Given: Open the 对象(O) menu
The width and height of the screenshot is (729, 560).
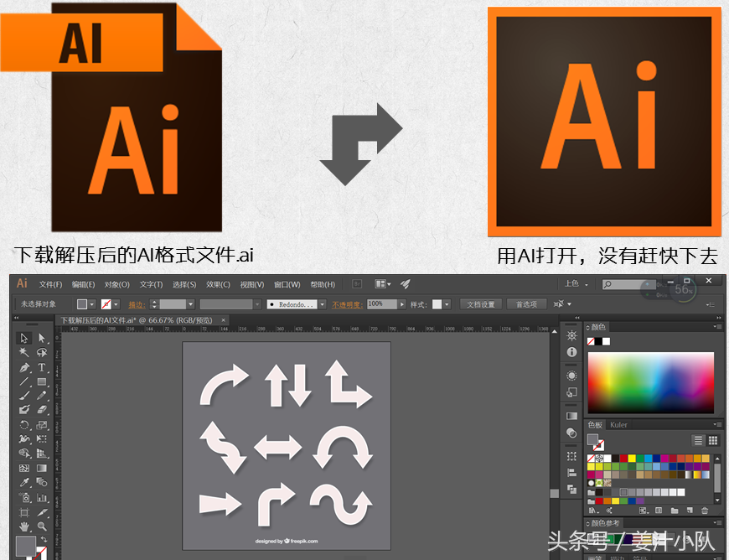Looking at the screenshot, I should pos(116,284).
